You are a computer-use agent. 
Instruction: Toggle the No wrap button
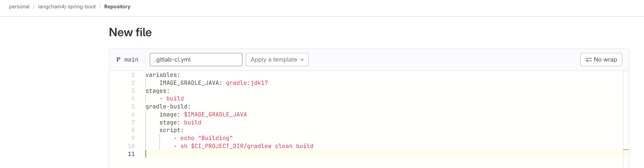[601, 60]
